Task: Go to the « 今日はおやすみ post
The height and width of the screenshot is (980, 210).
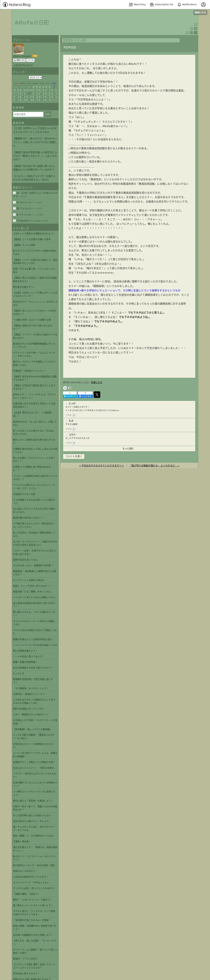Action: point(101,466)
